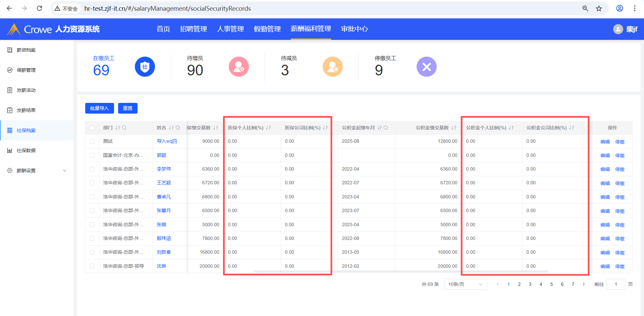Open the 10条/页 page size dropdown
Screen dimensions: 644x316
[465, 284]
